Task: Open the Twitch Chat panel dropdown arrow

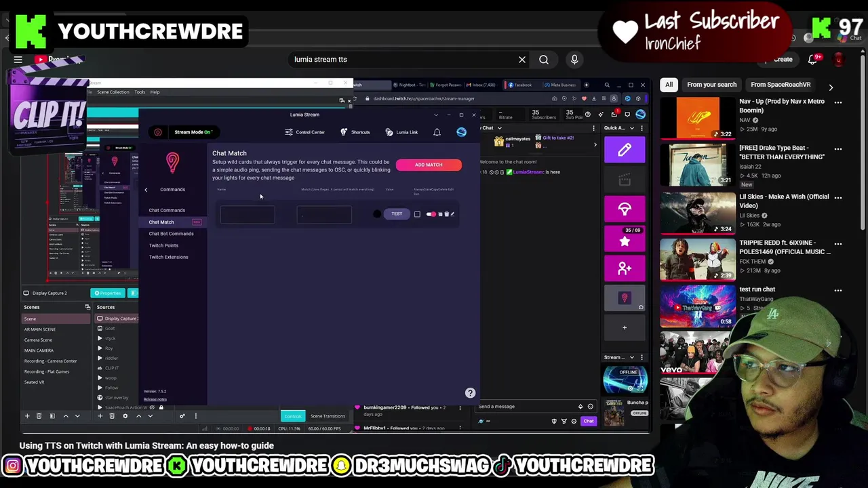Action: click(x=500, y=128)
